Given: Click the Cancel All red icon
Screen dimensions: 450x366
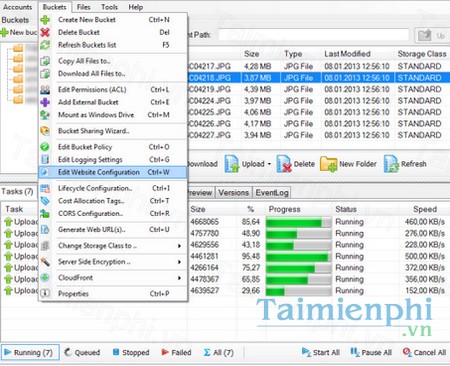Looking at the screenshot, I should [x=407, y=352].
